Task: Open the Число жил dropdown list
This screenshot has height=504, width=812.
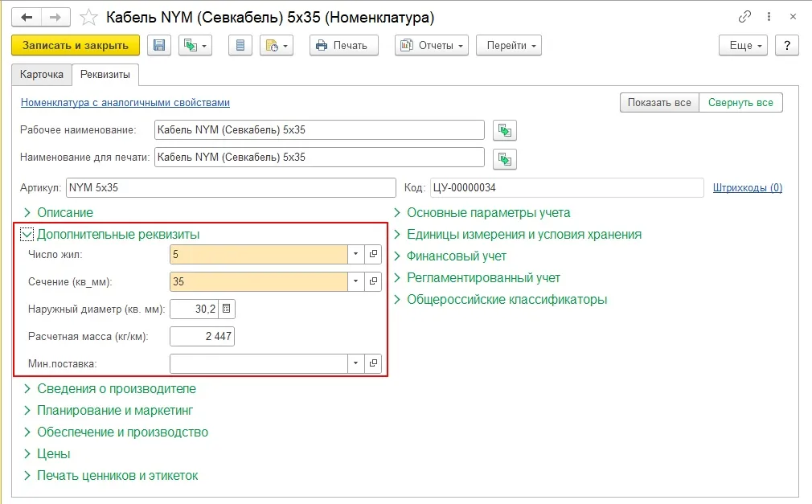Action: (356, 255)
